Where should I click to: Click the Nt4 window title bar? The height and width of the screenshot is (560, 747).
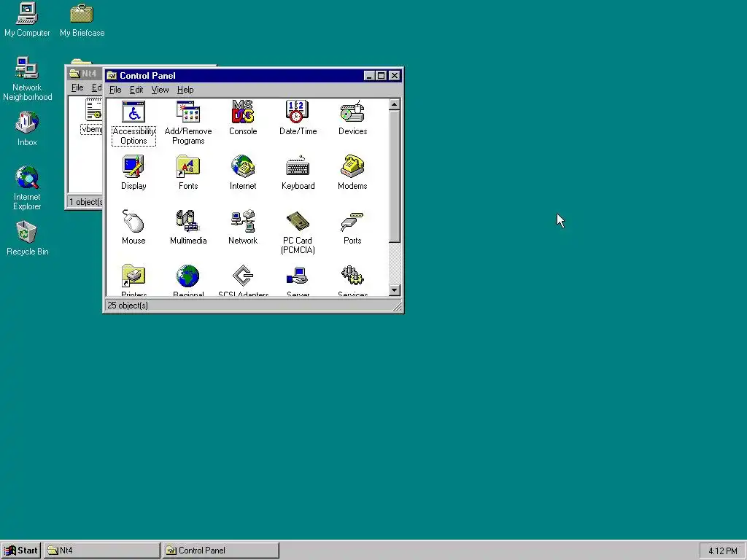[85, 74]
